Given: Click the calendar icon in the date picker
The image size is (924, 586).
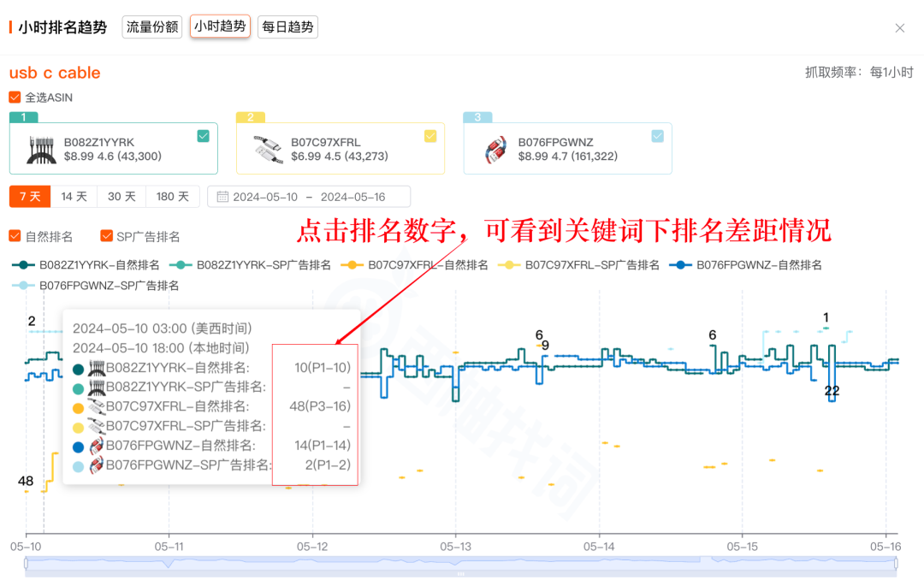Looking at the screenshot, I should [x=224, y=196].
